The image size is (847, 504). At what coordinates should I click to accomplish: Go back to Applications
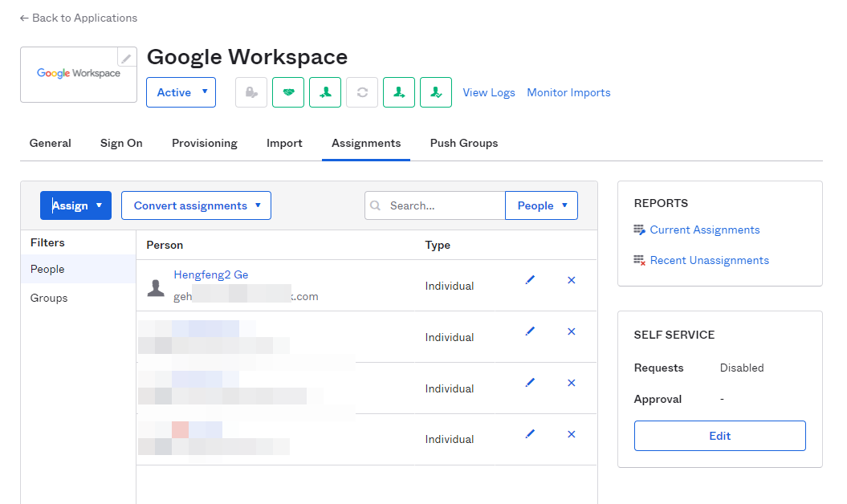[79, 18]
